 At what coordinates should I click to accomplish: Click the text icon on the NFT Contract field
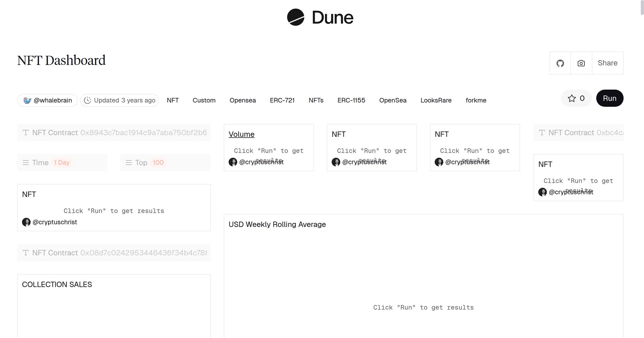25,133
